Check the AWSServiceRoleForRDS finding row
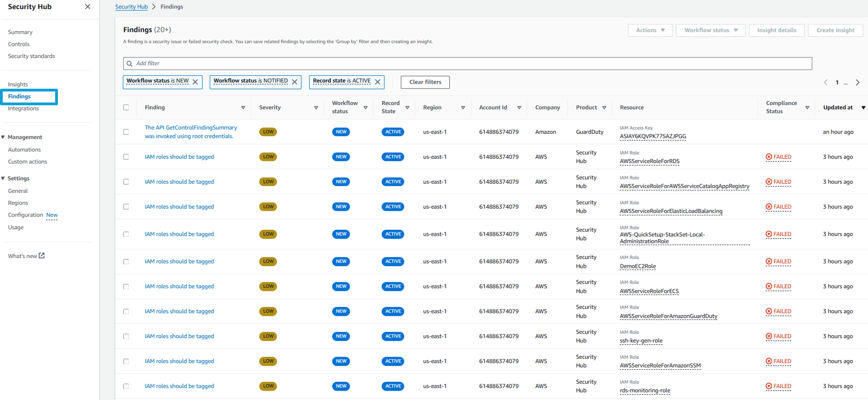 pos(126,157)
